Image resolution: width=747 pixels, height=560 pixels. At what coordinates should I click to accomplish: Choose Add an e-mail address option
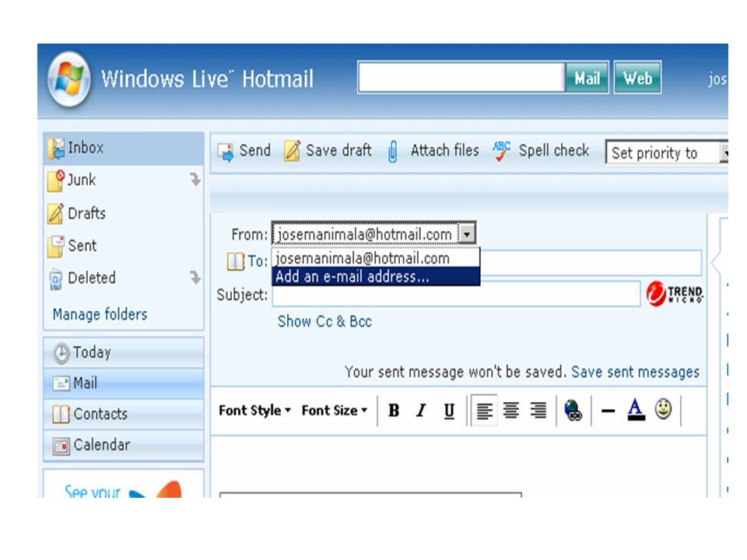(375, 276)
